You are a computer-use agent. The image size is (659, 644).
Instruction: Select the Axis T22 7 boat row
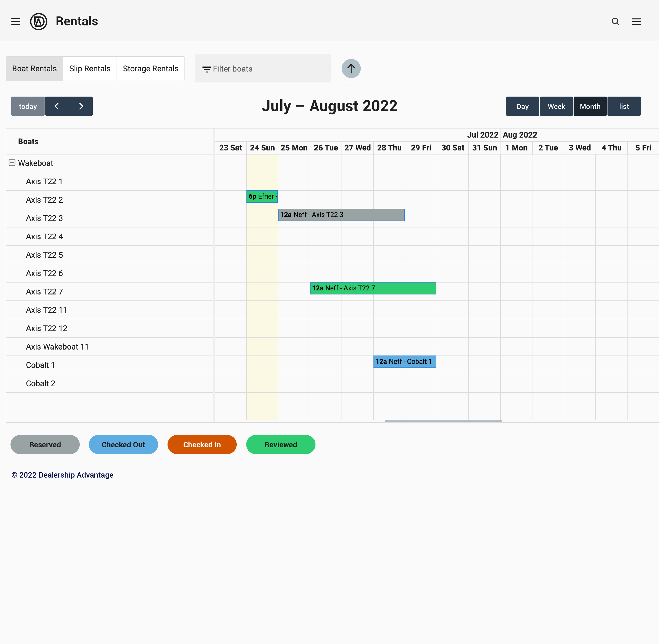click(110, 292)
